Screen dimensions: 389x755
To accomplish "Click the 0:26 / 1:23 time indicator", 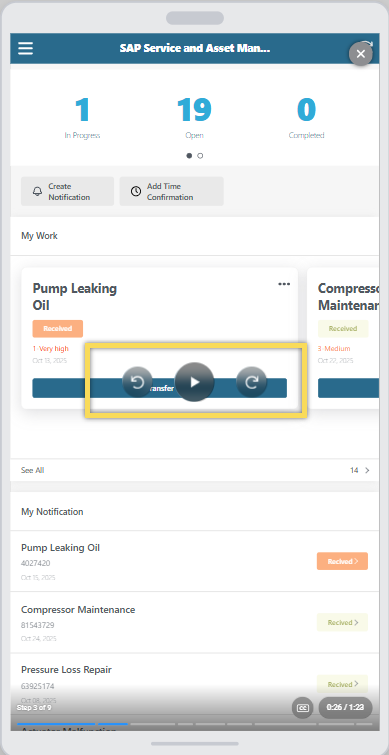I will pos(345,707).
